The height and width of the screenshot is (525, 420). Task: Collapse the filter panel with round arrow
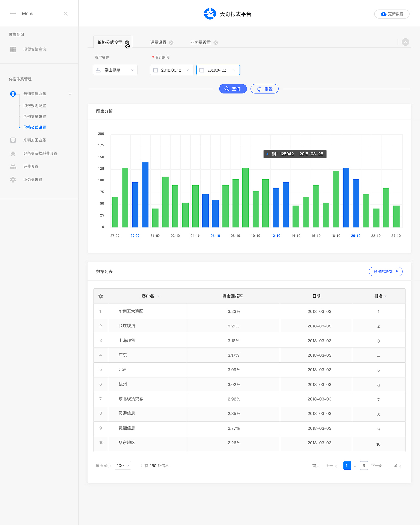406,42
